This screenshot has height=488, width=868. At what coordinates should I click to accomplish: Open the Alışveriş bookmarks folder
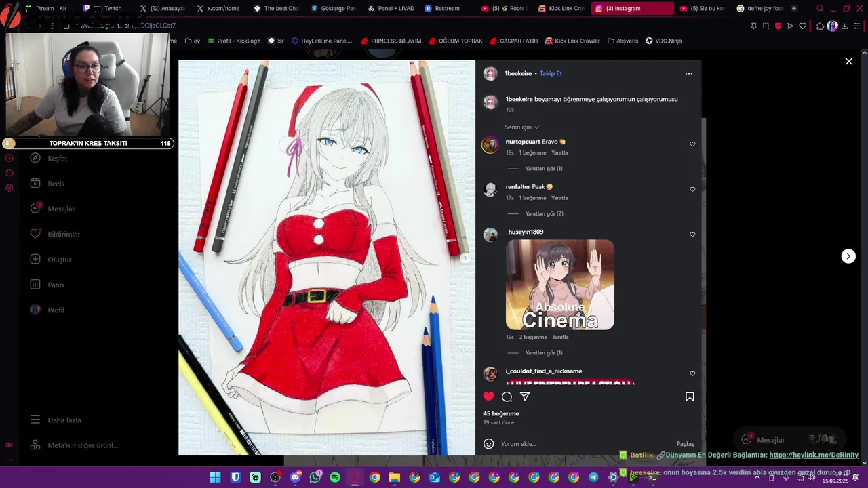[x=623, y=41]
